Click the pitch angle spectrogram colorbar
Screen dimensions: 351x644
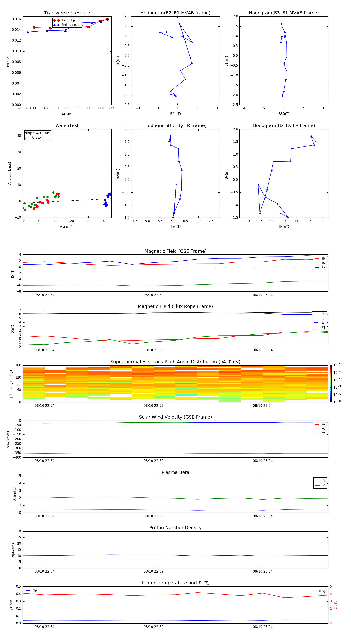pyautogui.click(x=331, y=384)
